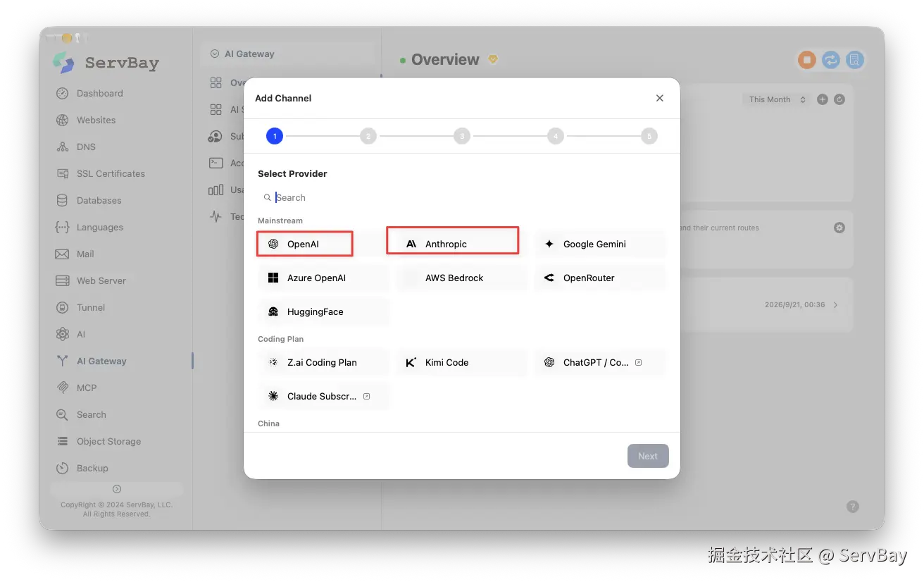924x582 pixels.
Task: Jump to step 3 in the stepper
Action: 462,136
